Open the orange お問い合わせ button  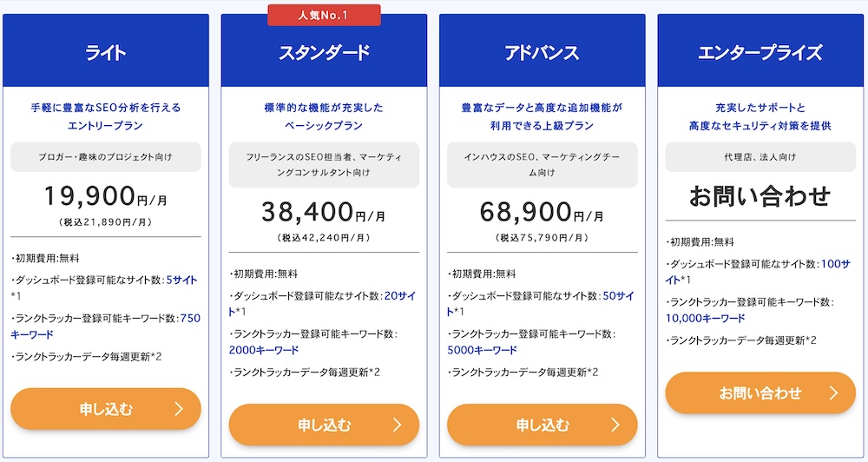coord(760,393)
